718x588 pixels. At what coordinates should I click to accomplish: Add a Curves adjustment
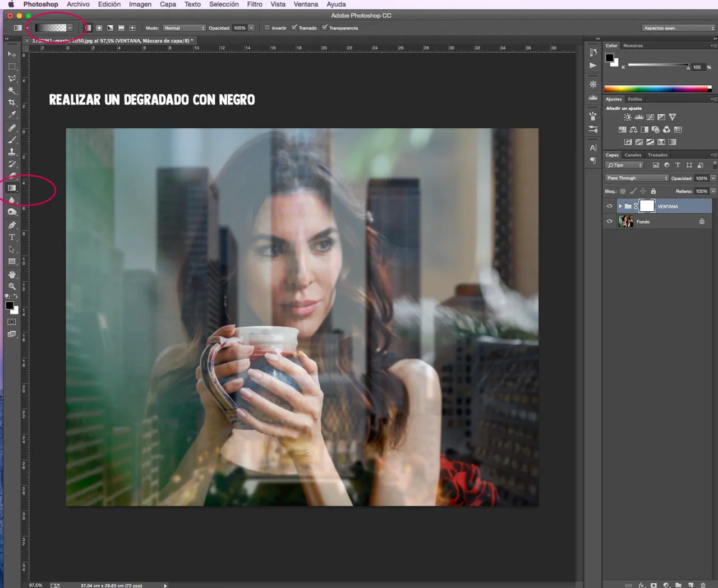coord(650,117)
